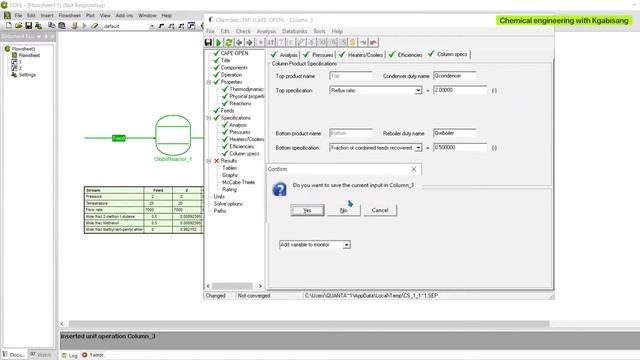
Task: Go to next input screen with forward arrow
Action: pyautogui.click(x=249, y=42)
